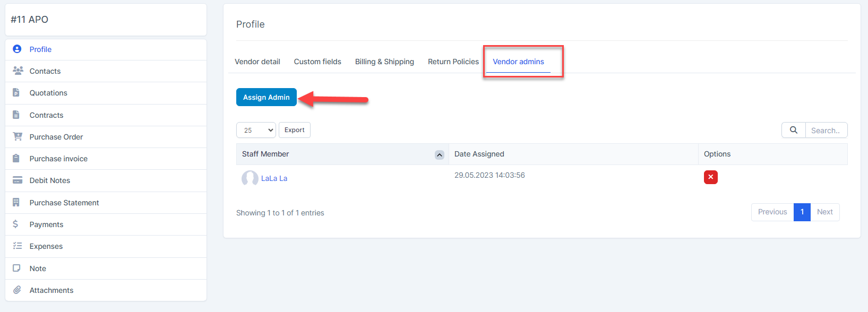Click the Purchase Order cart icon
868x312 pixels.
18,136
